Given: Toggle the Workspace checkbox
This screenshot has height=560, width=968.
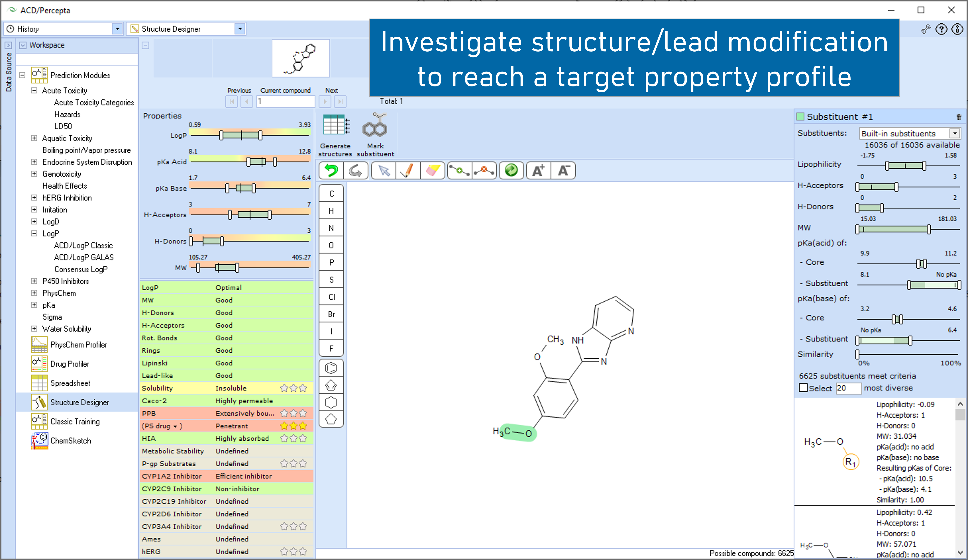Looking at the screenshot, I should (x=23, y=45).
